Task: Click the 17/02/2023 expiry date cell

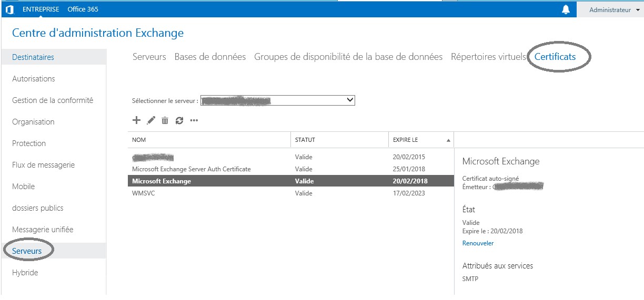Action: pos(409,193)
